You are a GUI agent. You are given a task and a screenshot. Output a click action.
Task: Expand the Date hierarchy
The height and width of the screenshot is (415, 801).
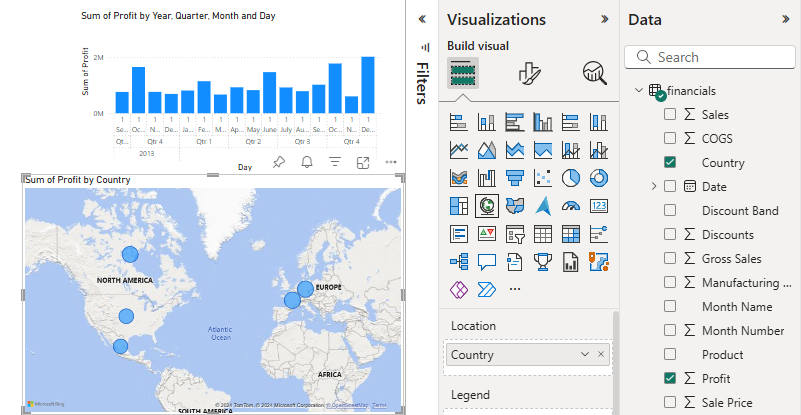(x=654, y=186)
